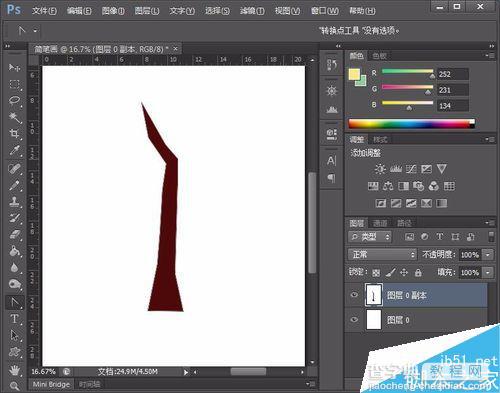Close the 简笔画 document tab
Viewport: 500px width, 393px height.
175,49
